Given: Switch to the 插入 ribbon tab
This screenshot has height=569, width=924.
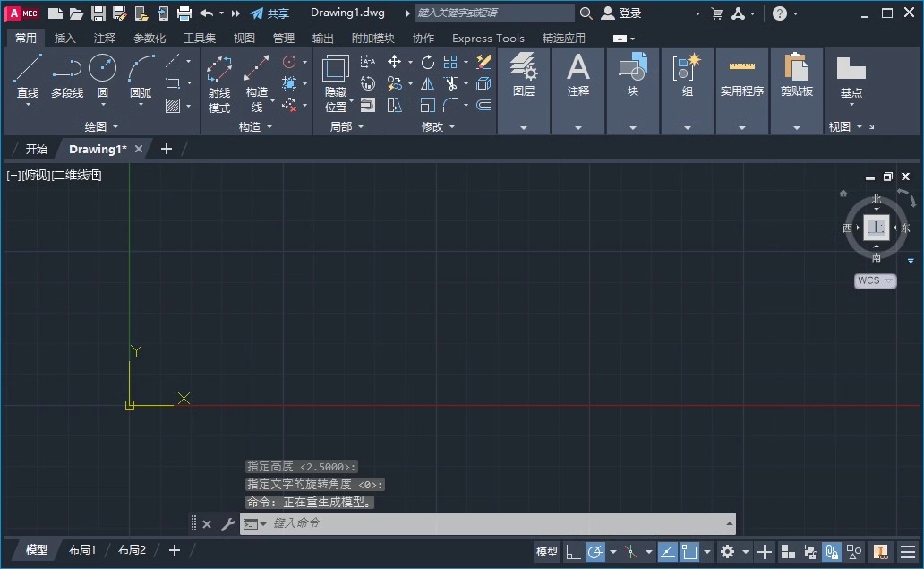Looking at the screenshot, I should click(x=64, y=39).
